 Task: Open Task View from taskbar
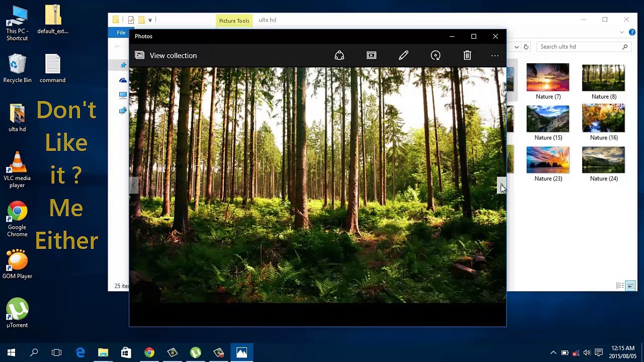tap(56, 352)
